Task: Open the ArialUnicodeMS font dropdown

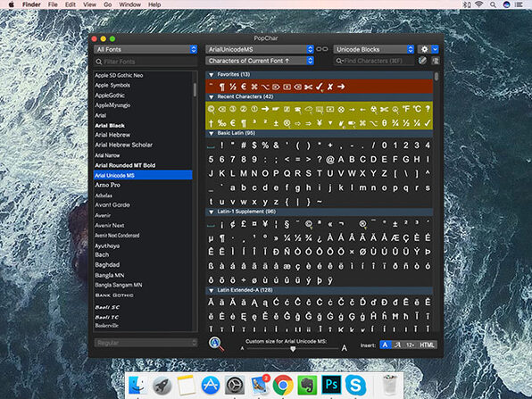Action: click(260, 49)
